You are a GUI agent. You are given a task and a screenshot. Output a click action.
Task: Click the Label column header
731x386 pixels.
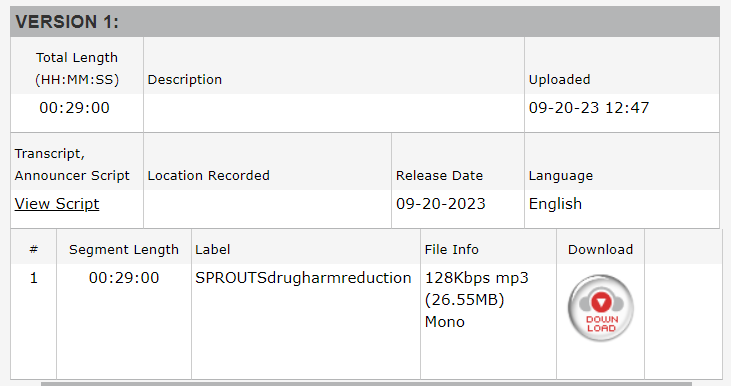(213, 249)
